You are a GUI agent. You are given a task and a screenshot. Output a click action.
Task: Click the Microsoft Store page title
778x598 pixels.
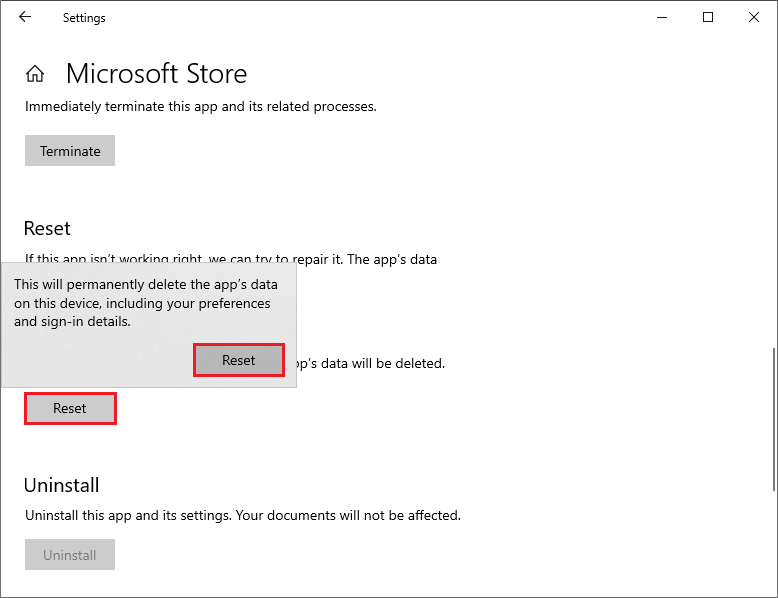tap(156, 73)
